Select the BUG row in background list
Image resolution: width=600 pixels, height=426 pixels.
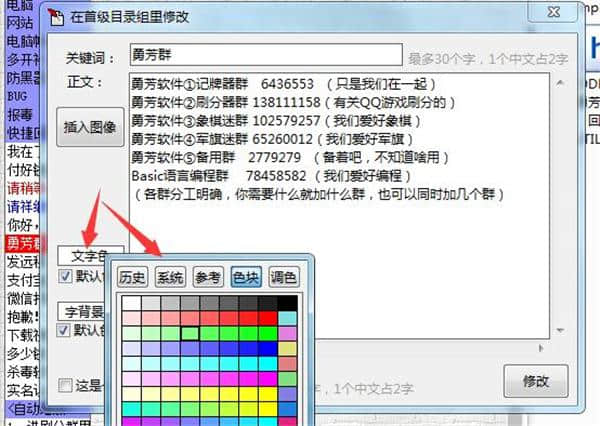coord(23,96)
